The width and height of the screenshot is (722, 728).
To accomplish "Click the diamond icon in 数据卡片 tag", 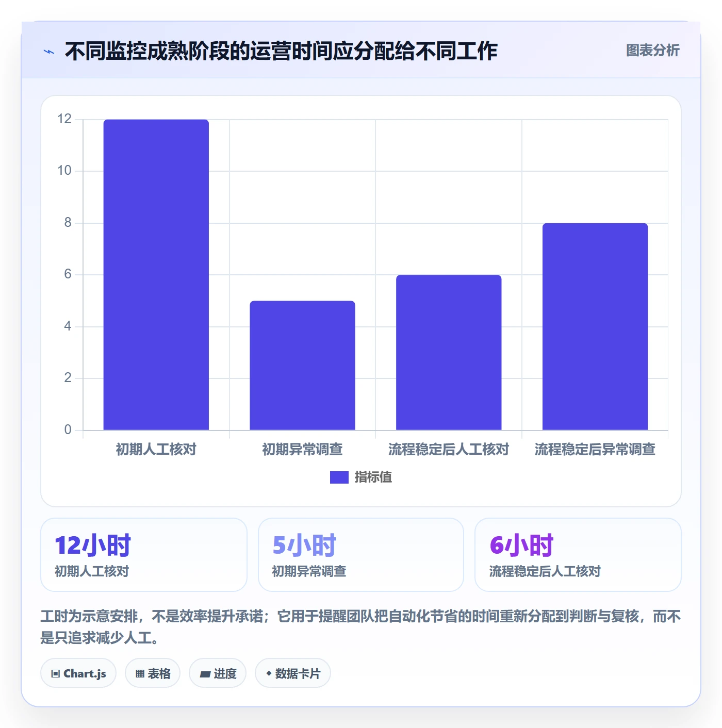I will (269, 673).
